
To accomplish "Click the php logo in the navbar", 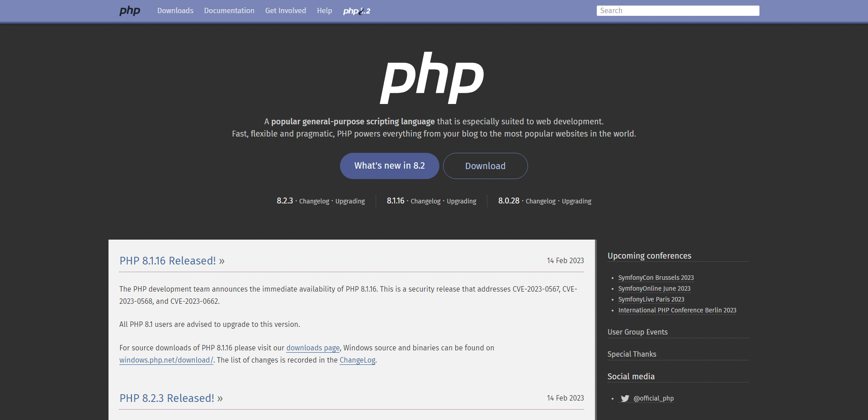I will pos(130,10).
